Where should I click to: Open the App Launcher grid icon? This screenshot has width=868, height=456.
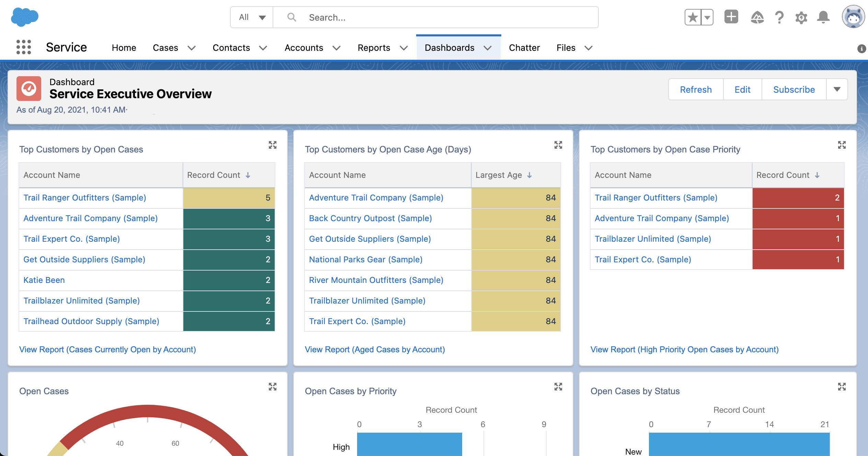23,47
